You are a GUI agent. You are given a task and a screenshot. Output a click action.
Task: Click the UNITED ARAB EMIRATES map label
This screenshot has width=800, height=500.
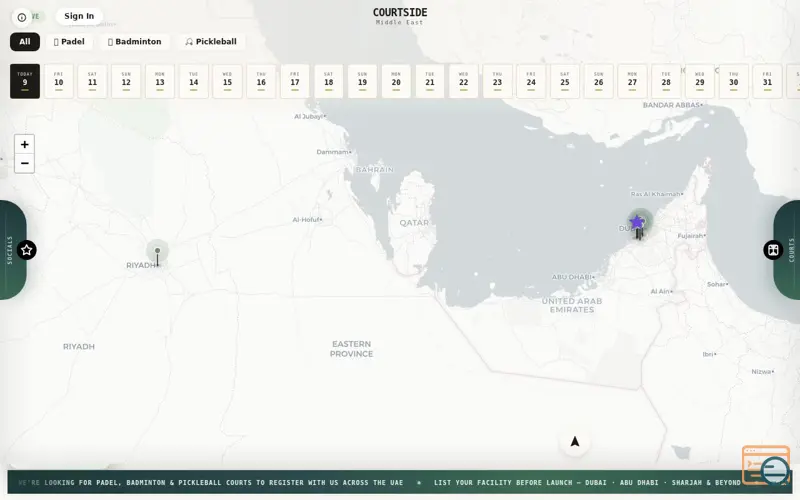[x=572, y=306]
